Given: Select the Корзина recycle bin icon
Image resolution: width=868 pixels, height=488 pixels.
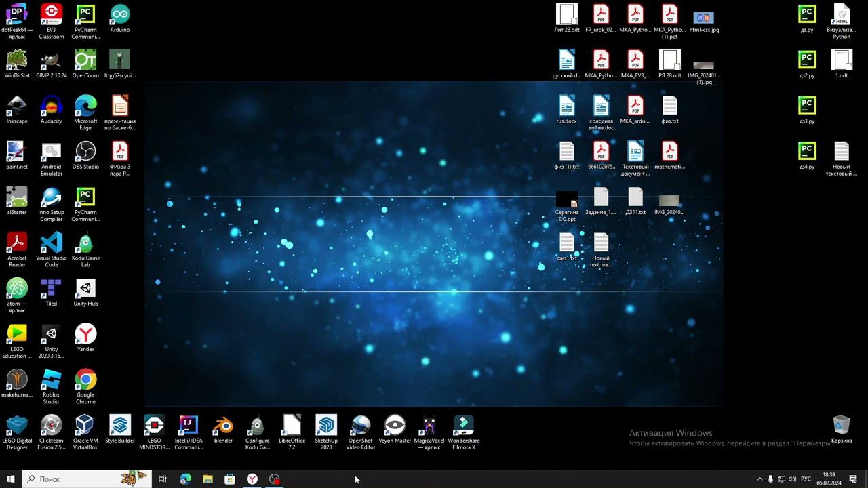Looking at the screenshot, I should tap(842, 428).
